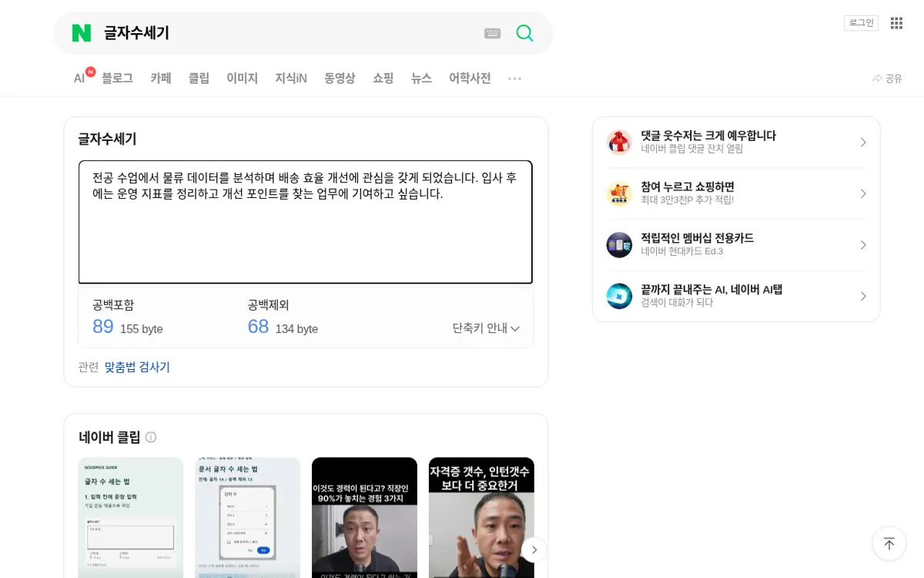Screen dimensions: 924x578
Task: Open chevron for 참여 누르고 쇼핑하면
Action: [863, 193]
